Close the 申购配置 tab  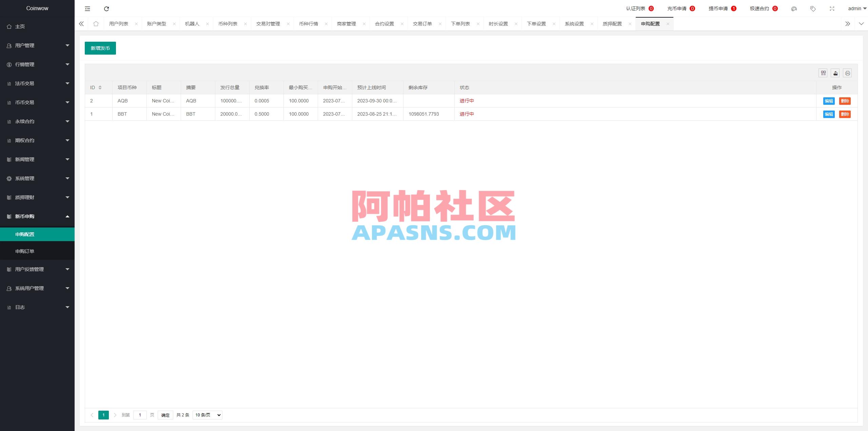pos(668,24)
